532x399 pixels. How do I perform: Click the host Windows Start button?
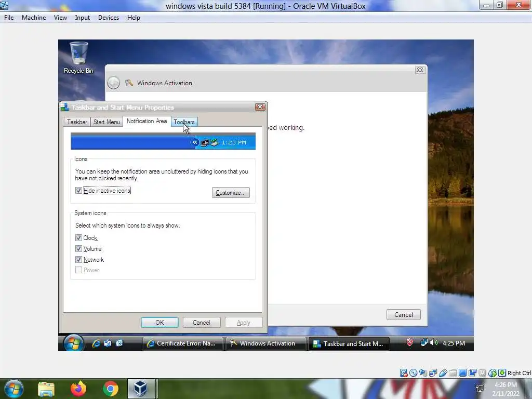pos(13,389)
